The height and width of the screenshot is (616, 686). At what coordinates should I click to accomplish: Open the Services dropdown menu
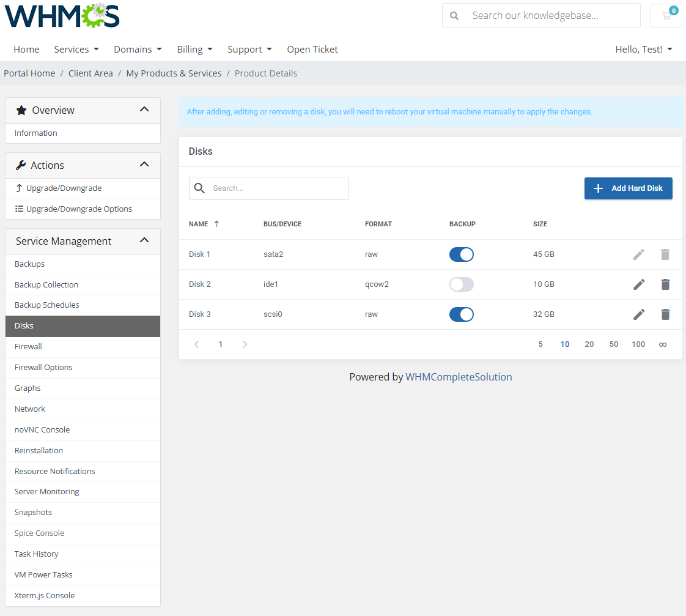click(76, 50)
